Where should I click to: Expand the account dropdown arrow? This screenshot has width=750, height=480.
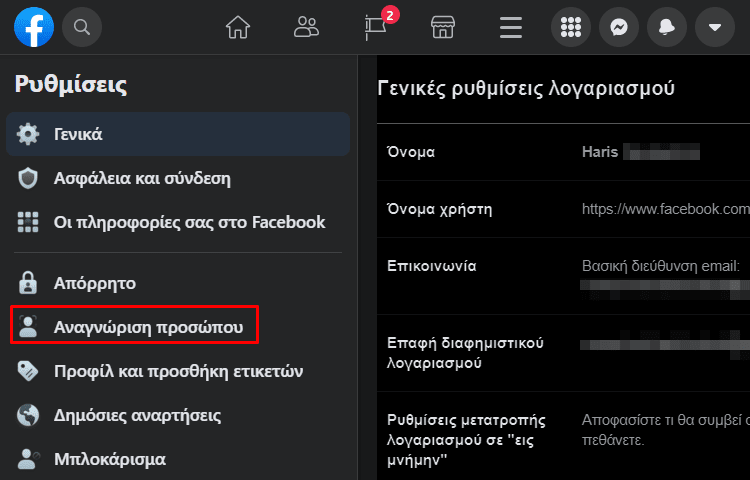click(715, 27)
